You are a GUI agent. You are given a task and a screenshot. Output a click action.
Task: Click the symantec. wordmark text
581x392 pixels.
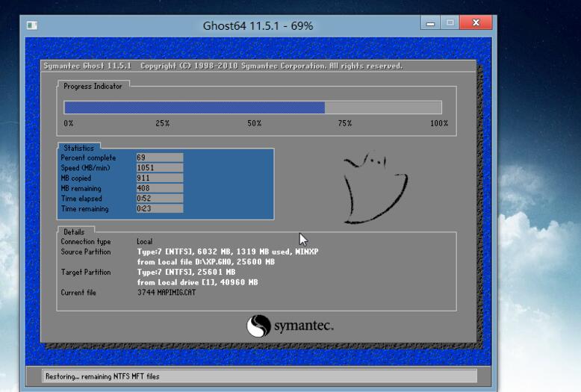(304, 326)
